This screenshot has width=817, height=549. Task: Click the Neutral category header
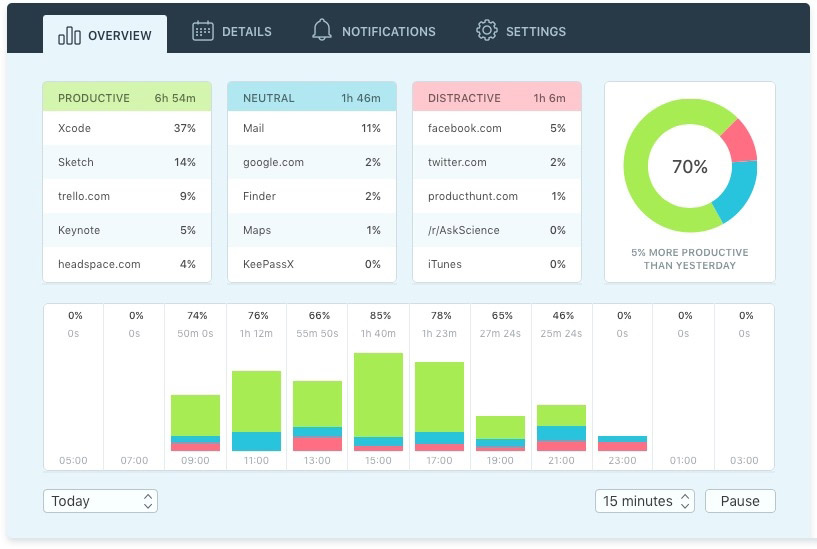312,98
